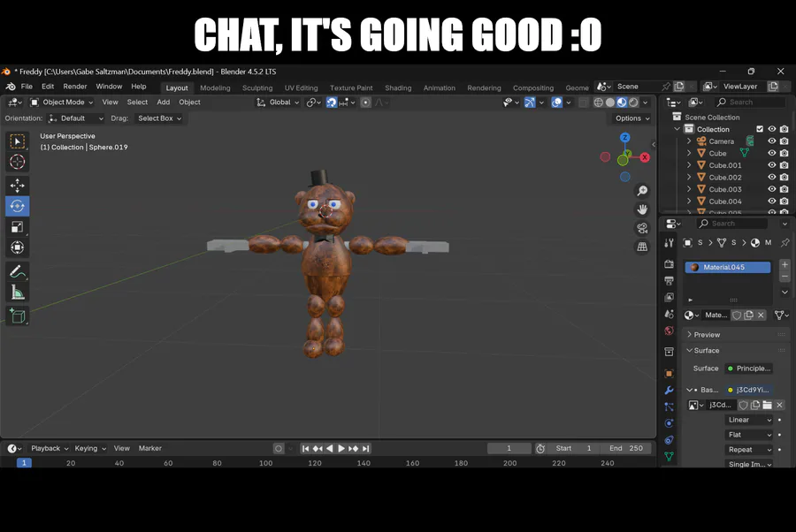Hide Cube.001 in the viewport via eye icon
Viewport: 796px width, 532px height.
[x=771, y=165]
